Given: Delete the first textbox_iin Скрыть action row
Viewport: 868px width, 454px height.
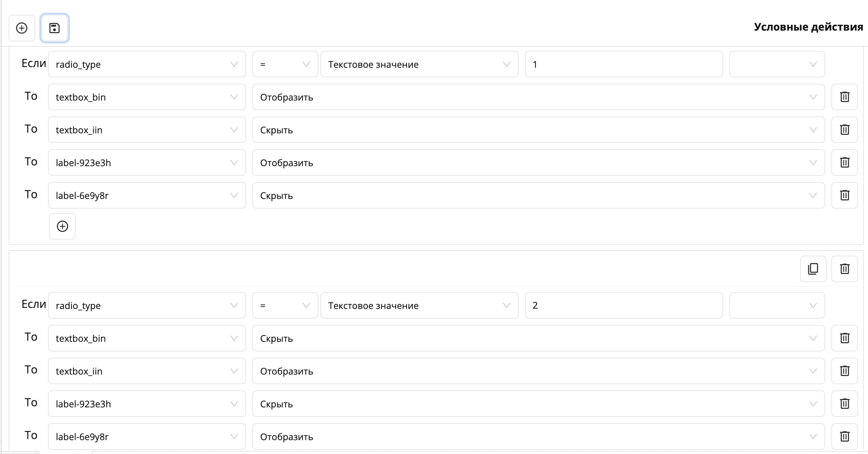Looking at the screenshot, I should coord(844,130).
